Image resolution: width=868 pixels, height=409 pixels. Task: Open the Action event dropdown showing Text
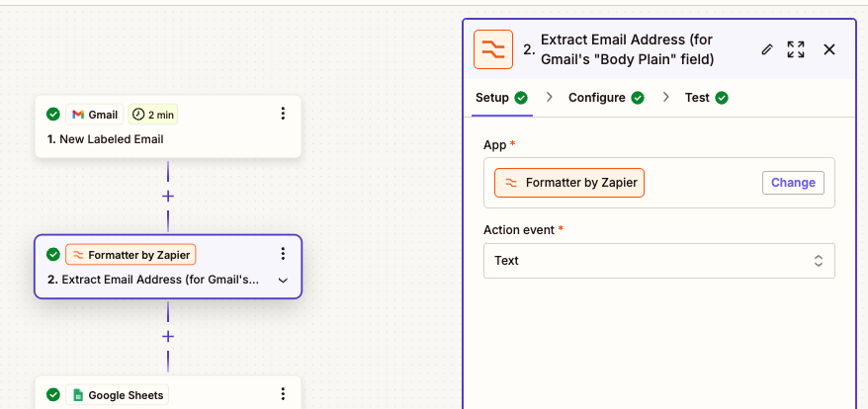[x=659, y=260]
